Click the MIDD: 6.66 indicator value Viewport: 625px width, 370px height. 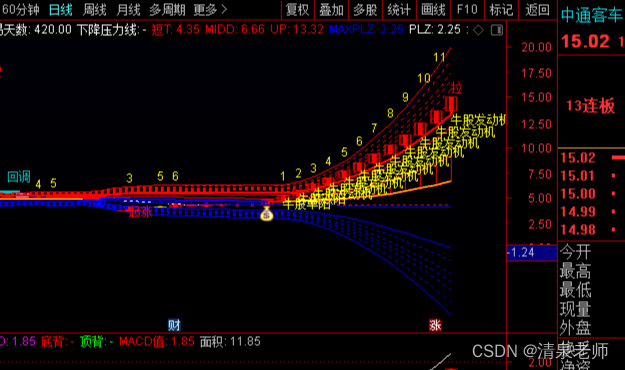[235, 30]
